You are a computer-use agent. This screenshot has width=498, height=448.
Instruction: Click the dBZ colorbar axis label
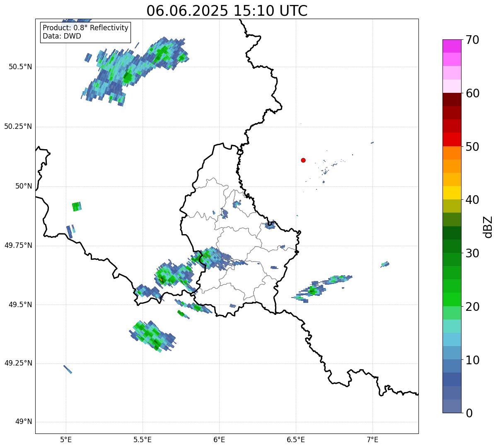pyautogui.click(x=488, y=227)
